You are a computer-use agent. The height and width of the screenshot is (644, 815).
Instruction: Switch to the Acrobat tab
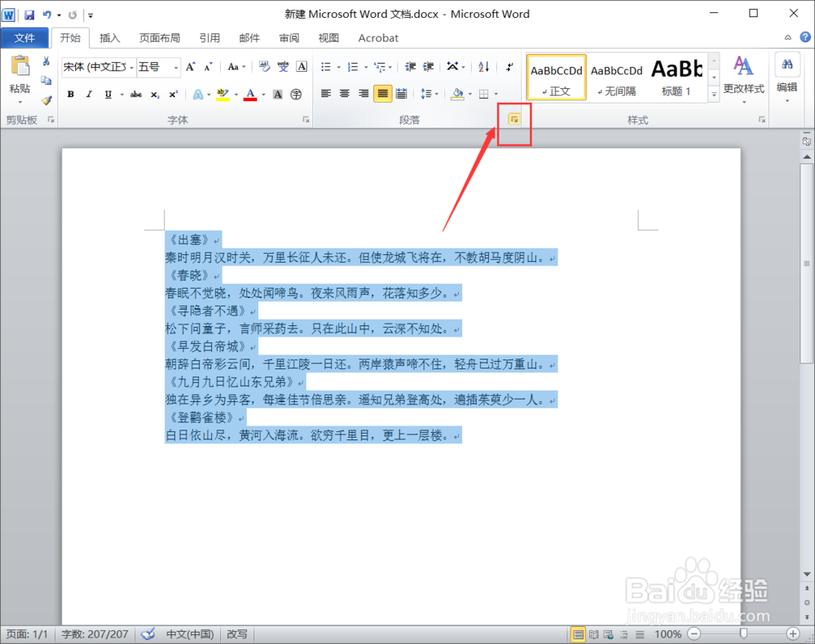tap(378, 37)
